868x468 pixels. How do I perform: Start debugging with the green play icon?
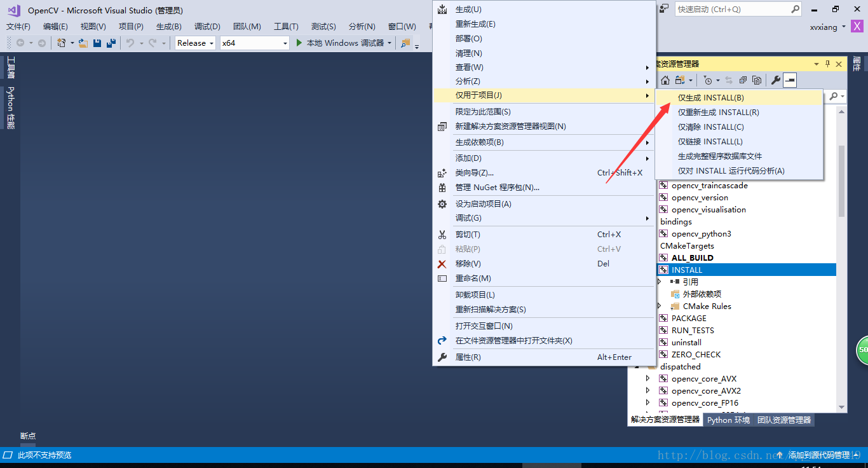coord(300,43)
